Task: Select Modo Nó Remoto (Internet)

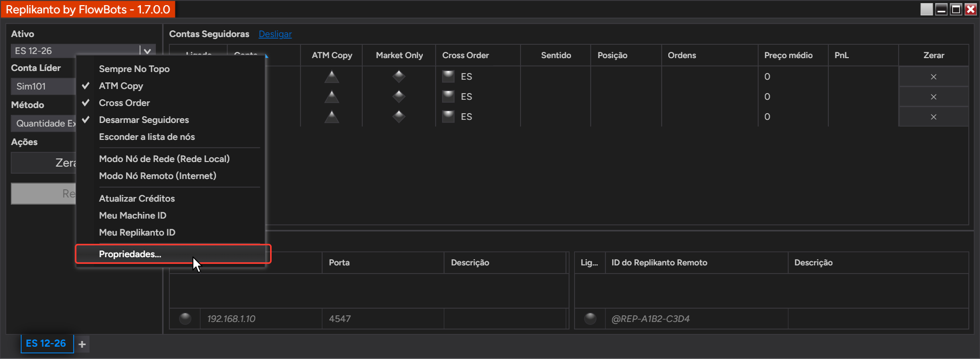Action: pyautogui.click(x=170, y=176)
